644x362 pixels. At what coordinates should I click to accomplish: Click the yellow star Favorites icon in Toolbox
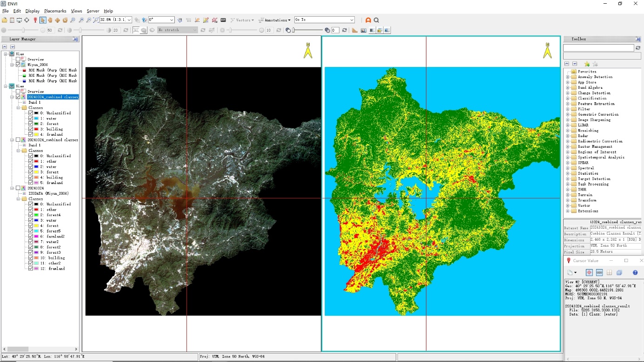[x=587, y=64]
